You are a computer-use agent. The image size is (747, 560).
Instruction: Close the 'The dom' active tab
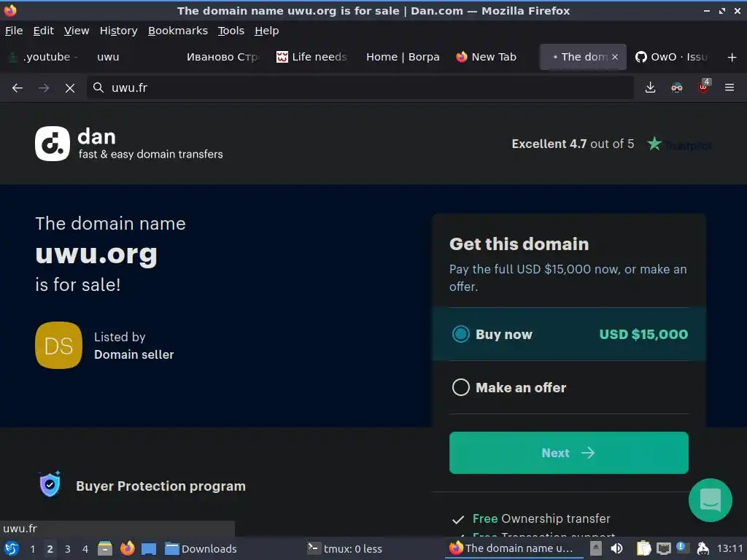(x=615, y=57)
